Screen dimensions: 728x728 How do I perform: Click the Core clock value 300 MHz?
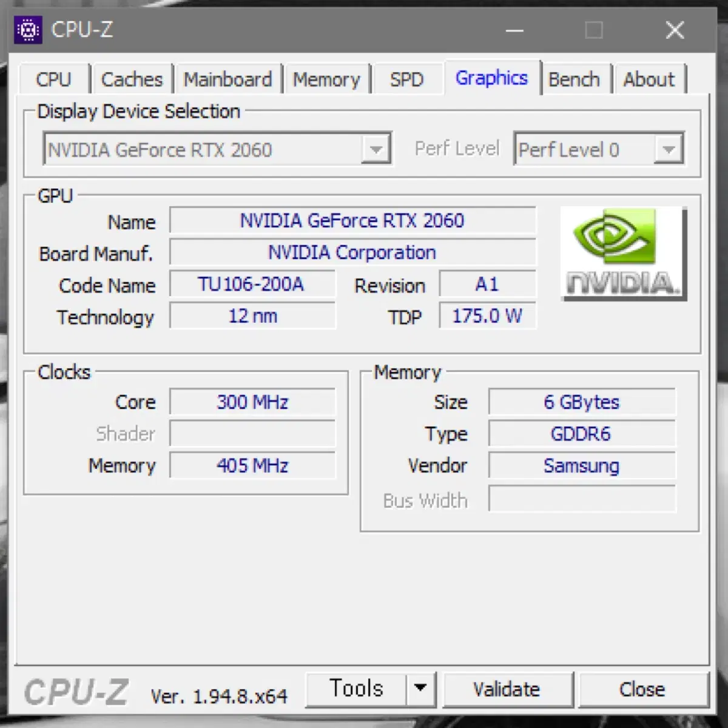tap(252, 402)
